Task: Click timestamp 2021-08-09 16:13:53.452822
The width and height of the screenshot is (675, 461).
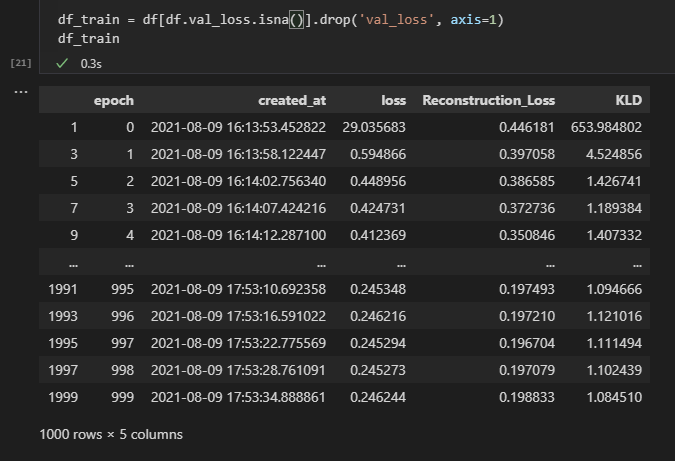Action: 238,127
